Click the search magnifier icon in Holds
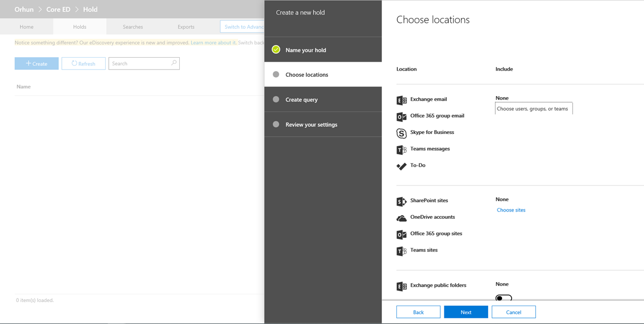Screen dimensions: 644x324 tap(174, 63)
